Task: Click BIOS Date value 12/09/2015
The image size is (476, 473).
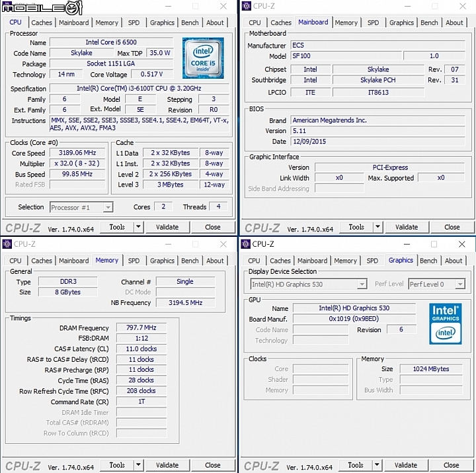Action: 377,142
